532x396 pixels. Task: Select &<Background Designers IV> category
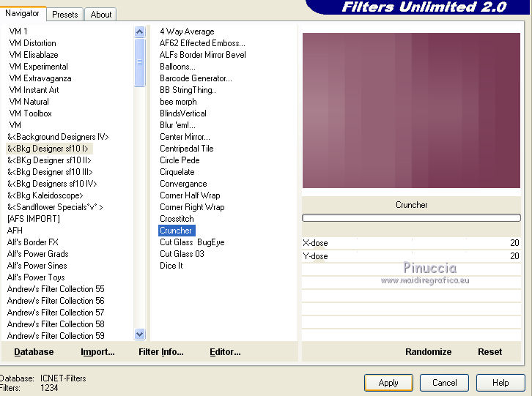pyautogui.click(x=58, y=137)
